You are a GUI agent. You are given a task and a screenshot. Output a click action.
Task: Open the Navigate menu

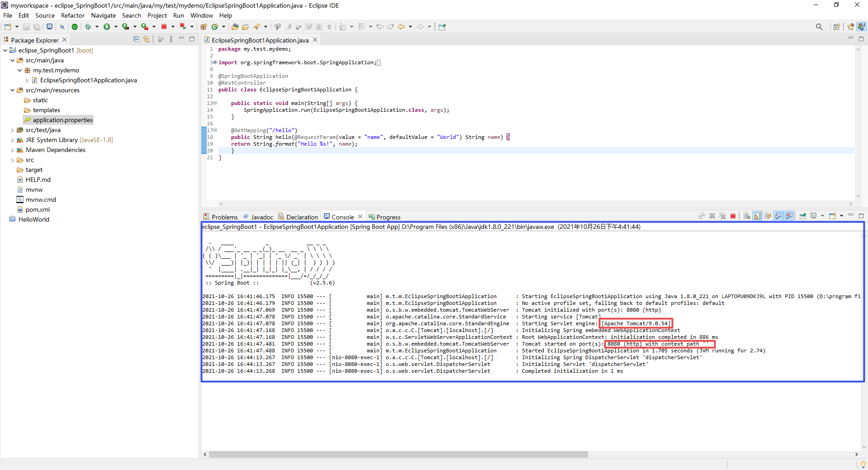103,15
